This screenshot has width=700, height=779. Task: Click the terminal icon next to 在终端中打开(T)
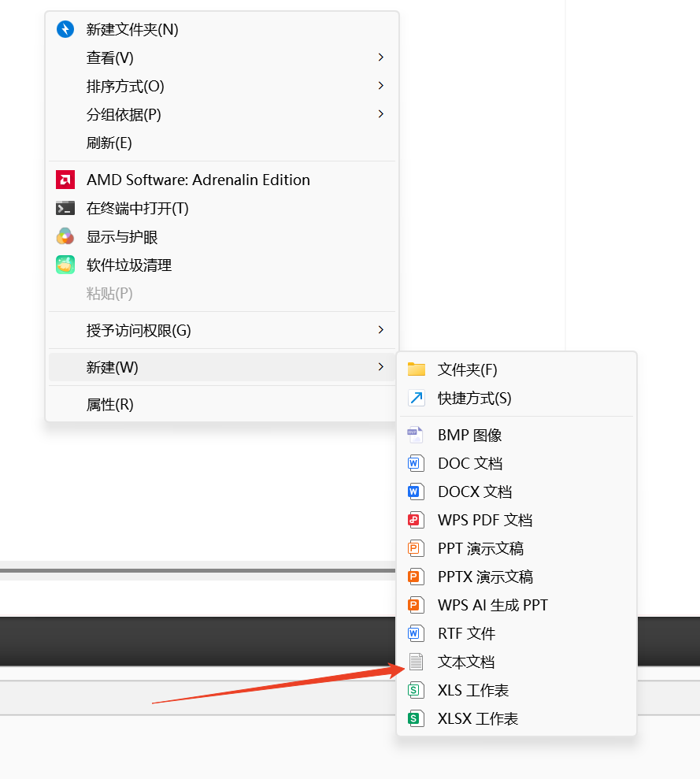pos(65,208)
